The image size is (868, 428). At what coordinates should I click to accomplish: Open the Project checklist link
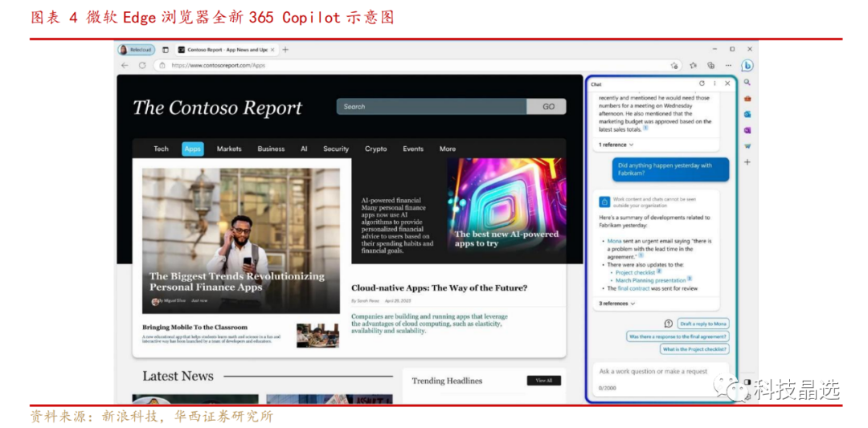(x=635, y=272)
